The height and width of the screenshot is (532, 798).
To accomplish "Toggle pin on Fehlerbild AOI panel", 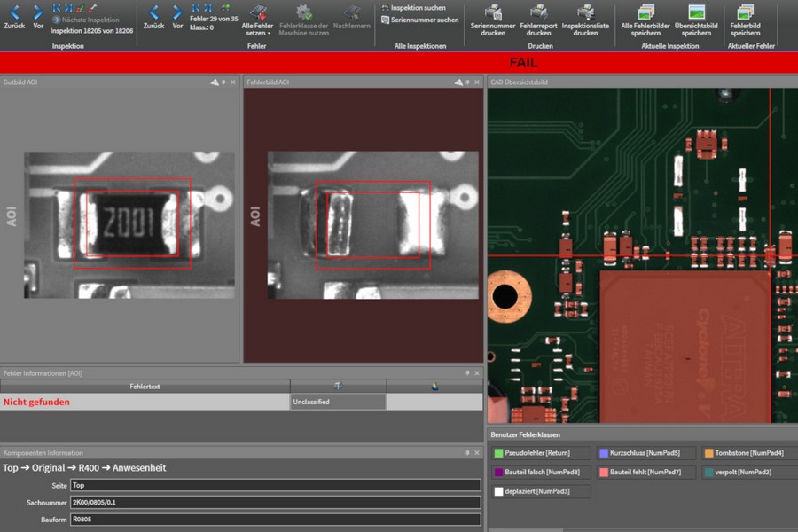I will 466,82.
